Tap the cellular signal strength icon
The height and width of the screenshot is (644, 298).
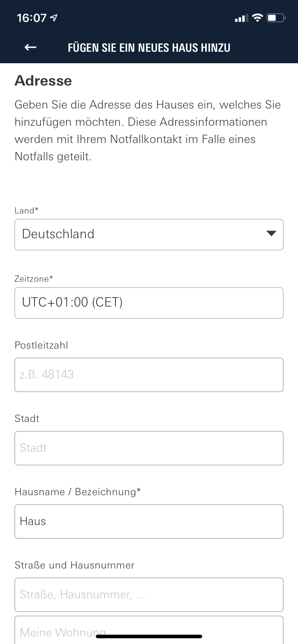[x=241, y=18]
